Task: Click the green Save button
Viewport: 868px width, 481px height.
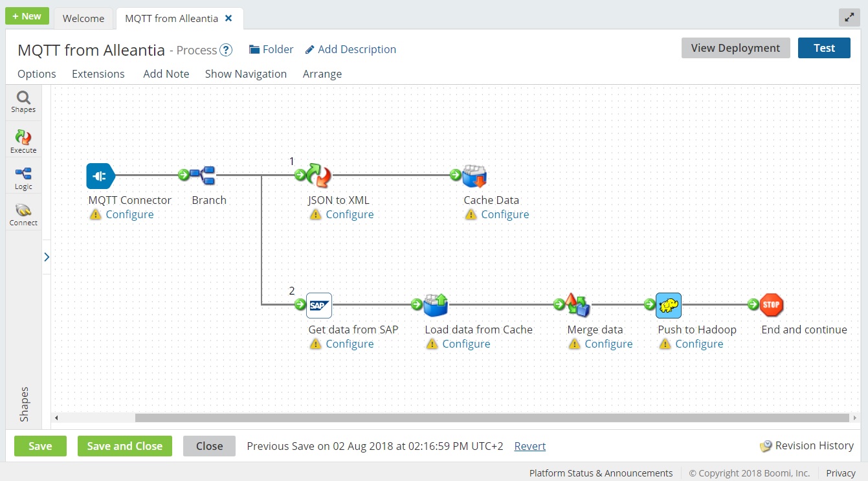Action: coord(40,446)
